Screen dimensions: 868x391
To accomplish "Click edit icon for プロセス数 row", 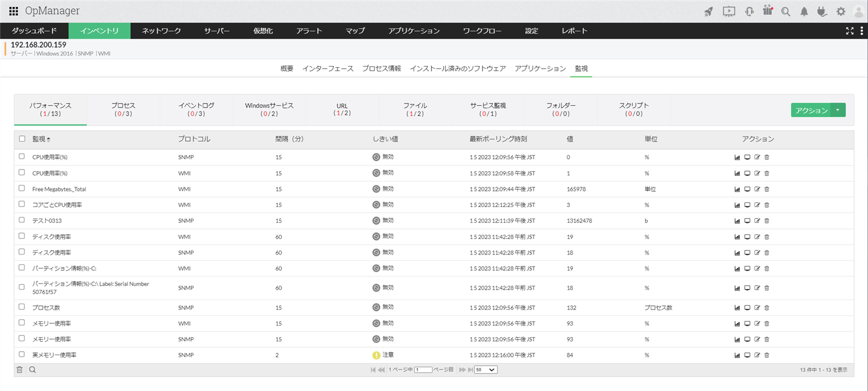I will [757, 308].
